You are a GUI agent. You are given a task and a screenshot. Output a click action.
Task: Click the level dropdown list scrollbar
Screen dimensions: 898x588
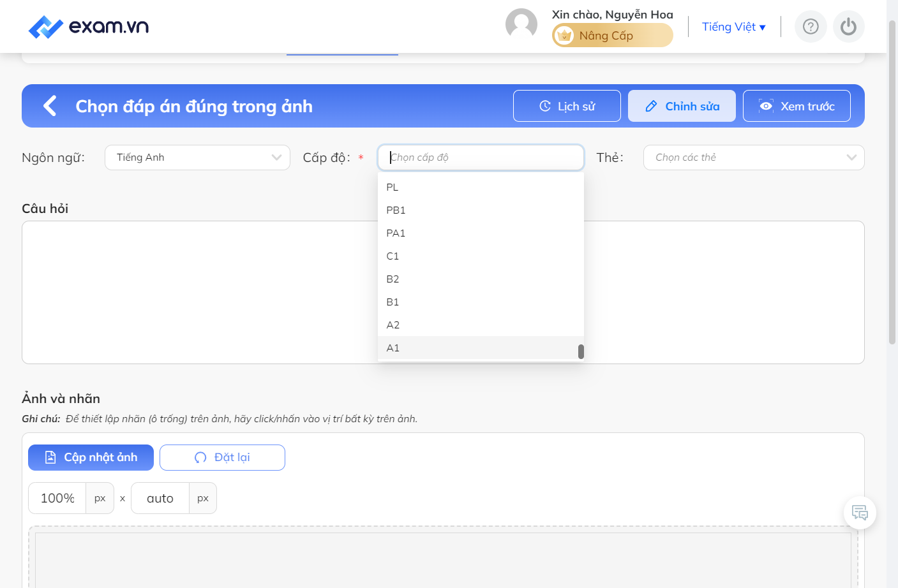(x=581, y=351)
